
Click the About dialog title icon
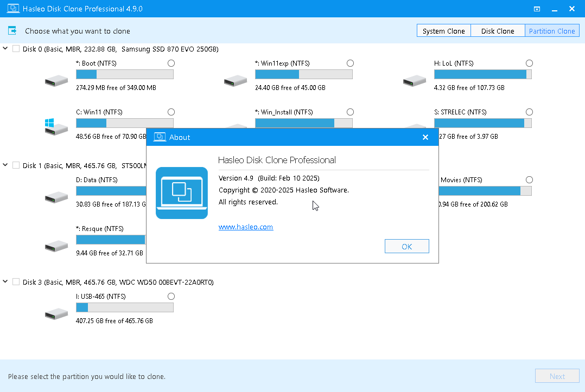(160, 137)
